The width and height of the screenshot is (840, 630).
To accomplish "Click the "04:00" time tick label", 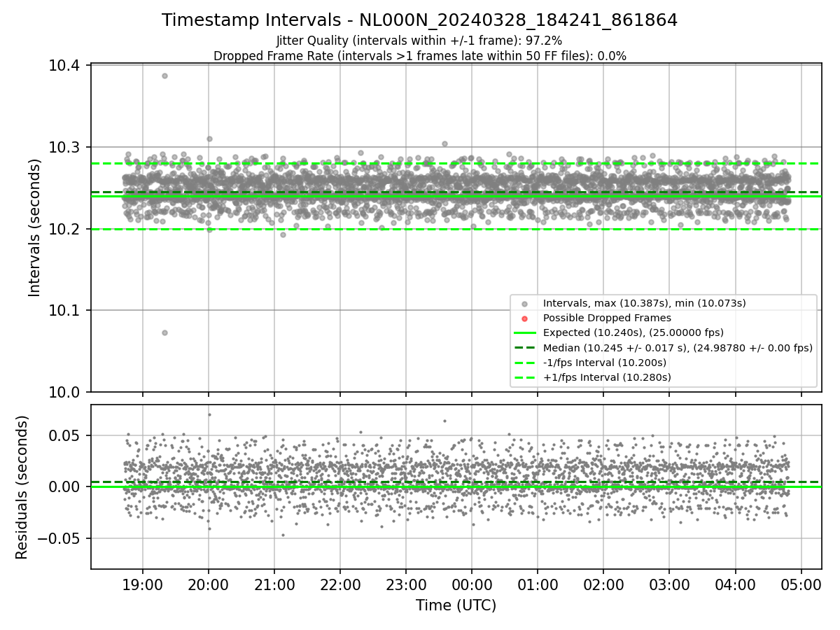I will pos(735,584).
